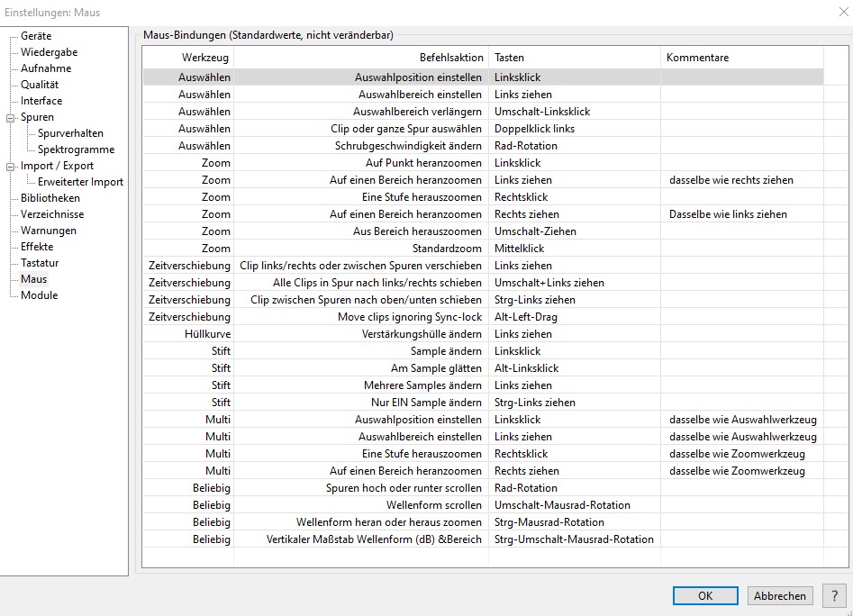The height and width of the screenshot is (616, 853).
Task: Select Wiedergabe in the settings tree
Action: click(x=49, y=52)
